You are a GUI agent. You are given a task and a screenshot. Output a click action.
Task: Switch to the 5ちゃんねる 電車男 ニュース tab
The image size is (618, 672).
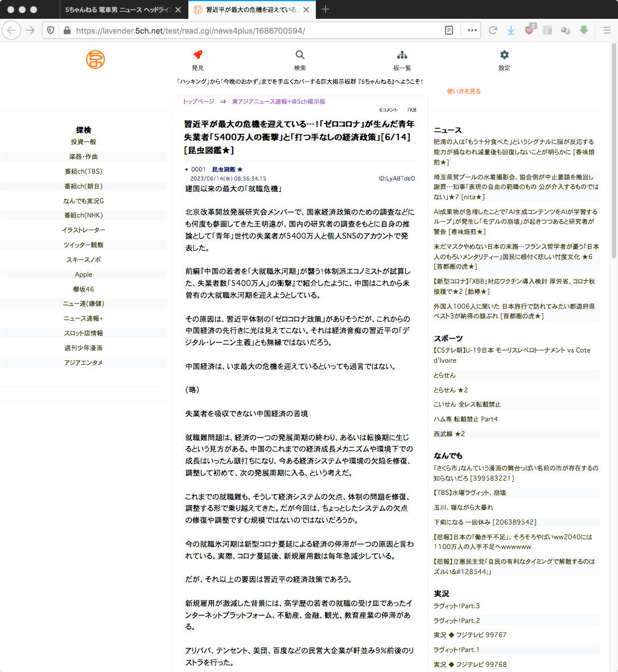118,10
